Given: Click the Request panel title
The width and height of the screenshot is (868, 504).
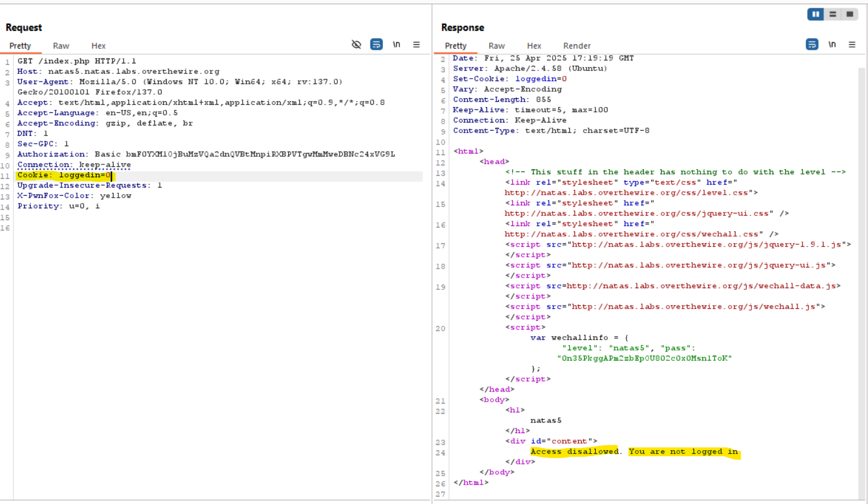Looking at the screenshot, I should [24, 27].
